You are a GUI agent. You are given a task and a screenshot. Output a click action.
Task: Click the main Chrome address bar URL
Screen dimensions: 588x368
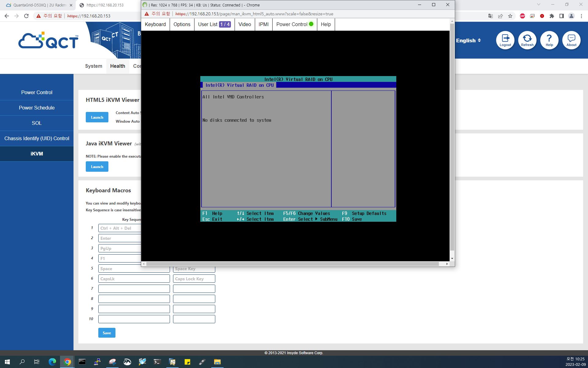pos(89,16)
